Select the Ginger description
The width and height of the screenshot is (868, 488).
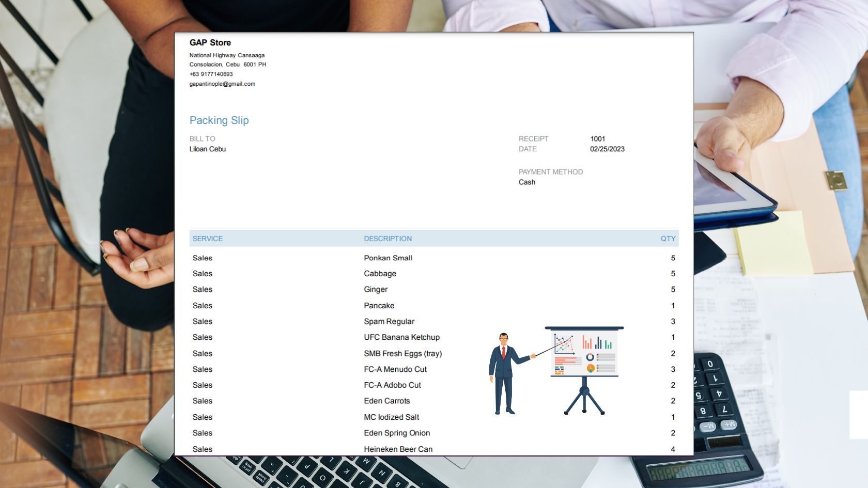point(375,290)
